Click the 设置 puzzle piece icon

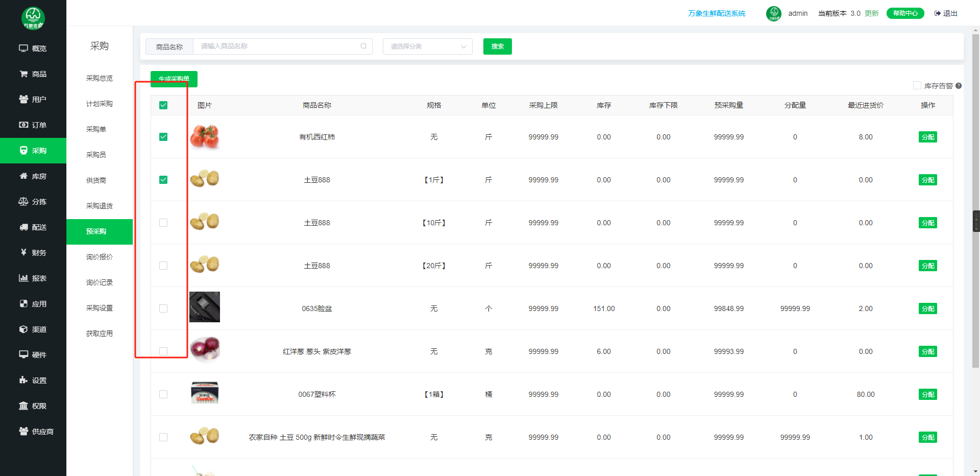pos(23,380)
